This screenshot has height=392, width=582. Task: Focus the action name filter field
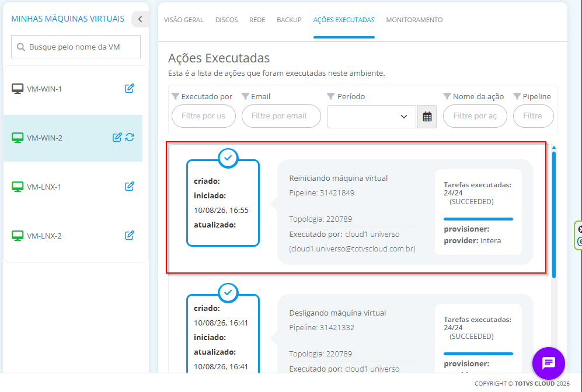tap(475, 116)
